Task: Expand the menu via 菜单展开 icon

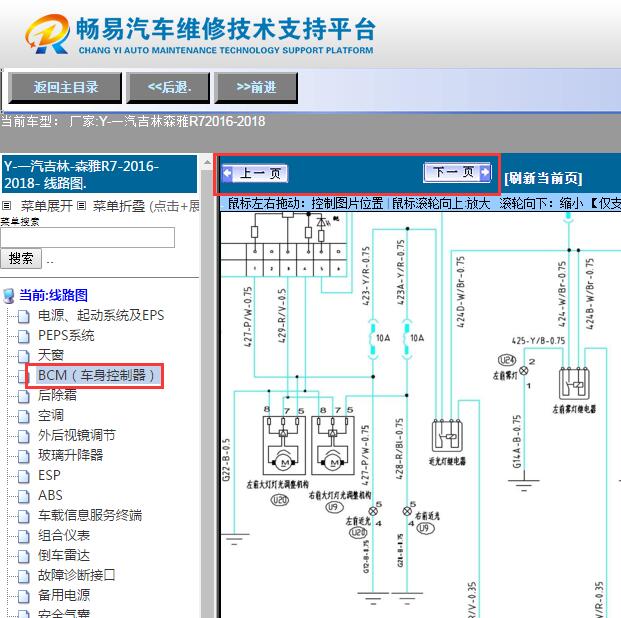Action: point(6,206)
